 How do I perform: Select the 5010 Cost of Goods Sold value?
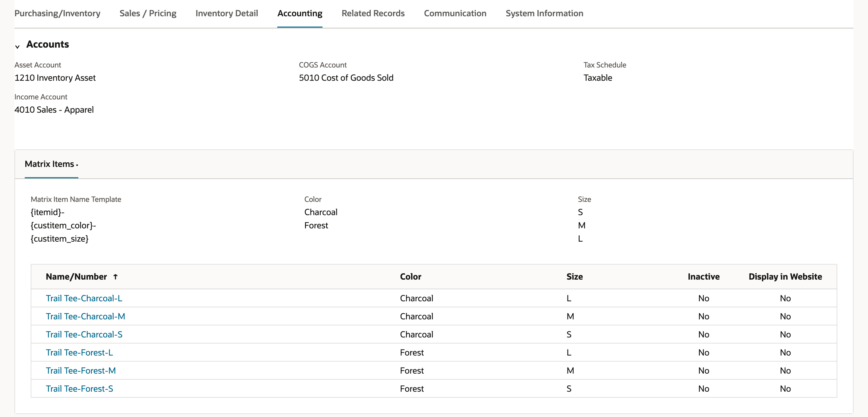(x=346, y=78)
